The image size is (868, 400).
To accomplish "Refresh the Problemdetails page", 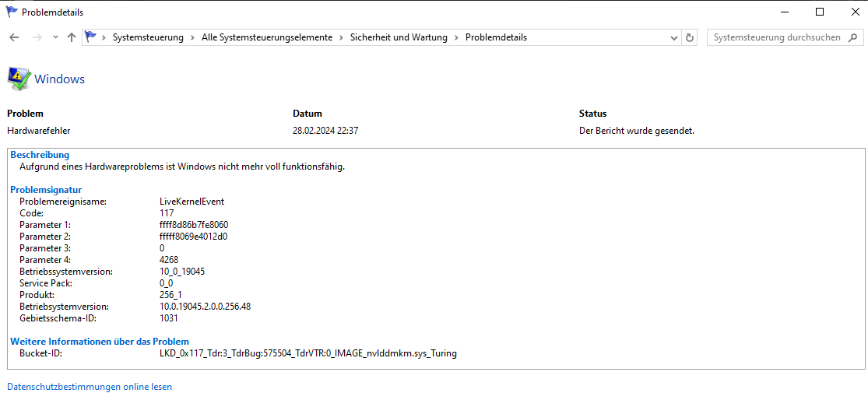I will 689,37.
